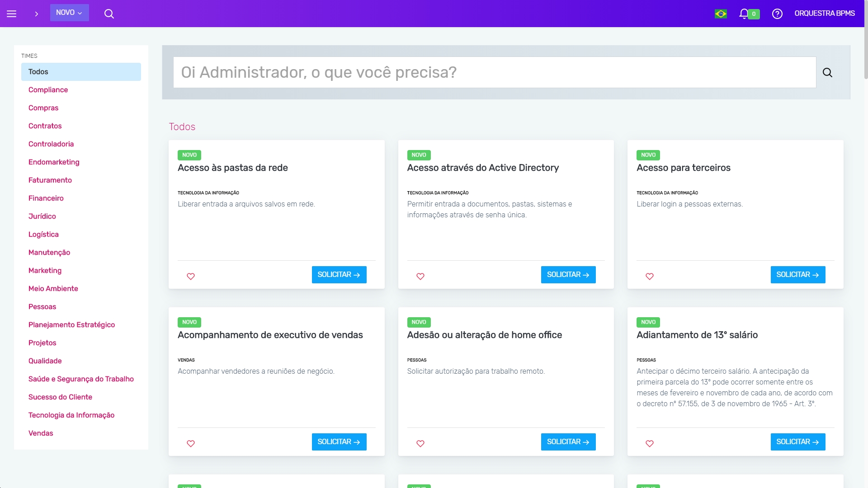Toggle favorite heart on Acesso para terceiros

650,276
